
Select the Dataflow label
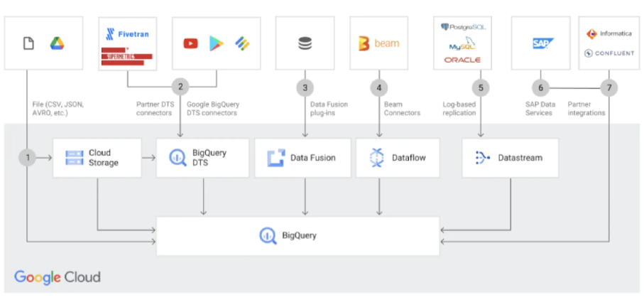[x=409, y=158]
